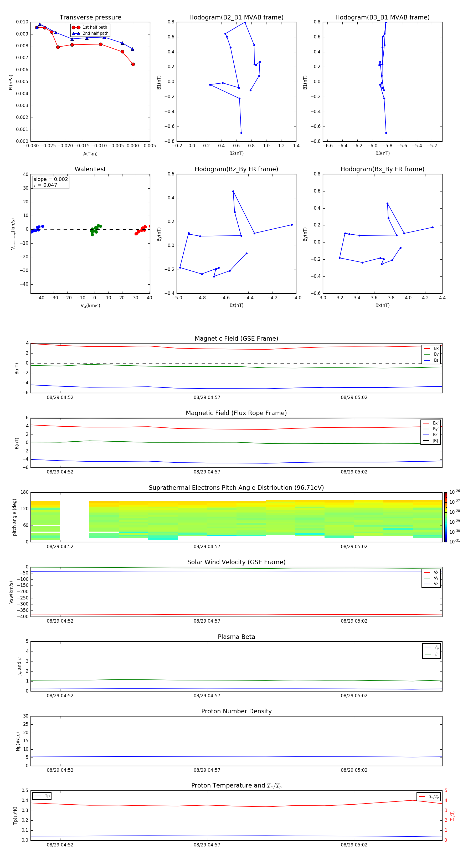
Task: Click the "βp and β" y-axis label
Action: (x=19, y=666)
